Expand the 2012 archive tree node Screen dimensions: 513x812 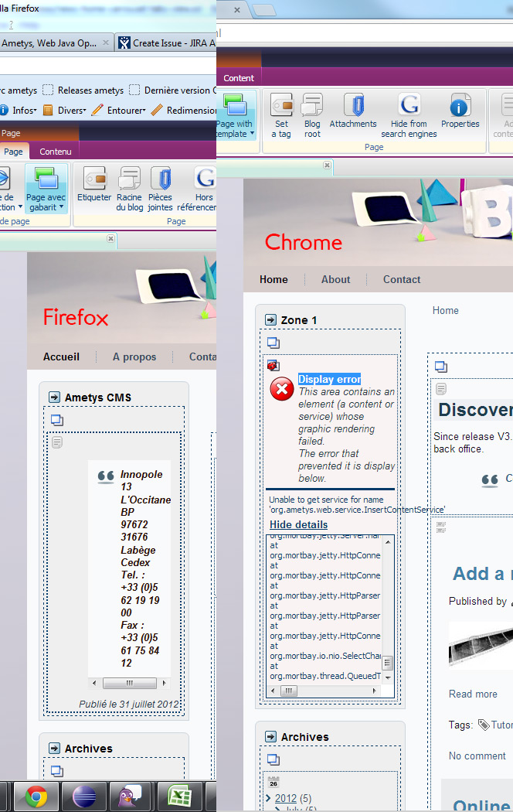pos(268,798)
